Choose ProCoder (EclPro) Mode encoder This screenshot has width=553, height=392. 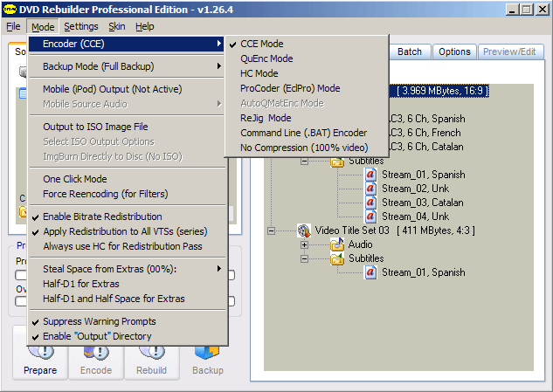click(x=307, y=88)
